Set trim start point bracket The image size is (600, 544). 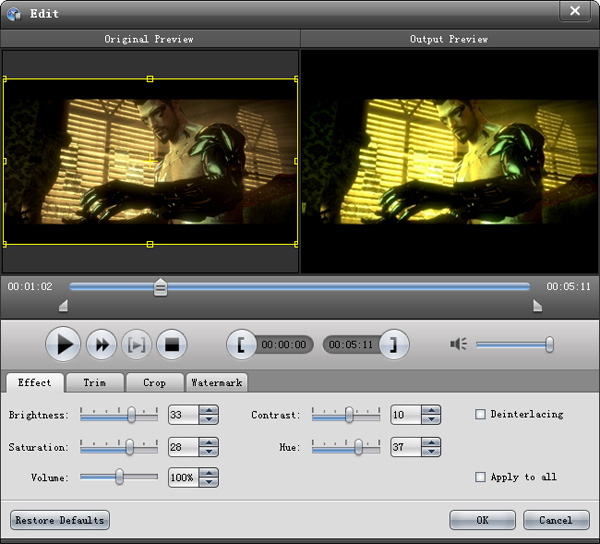[241, 344]
